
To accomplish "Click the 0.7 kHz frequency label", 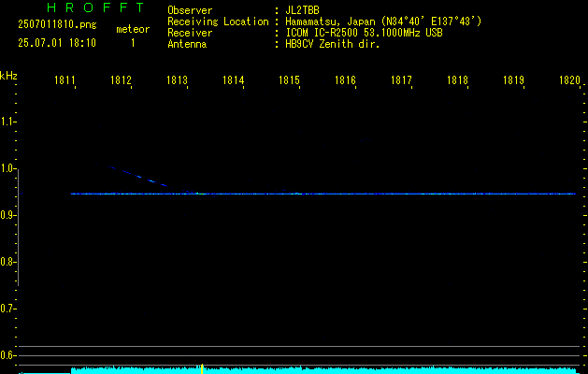I will coord(7,309).
